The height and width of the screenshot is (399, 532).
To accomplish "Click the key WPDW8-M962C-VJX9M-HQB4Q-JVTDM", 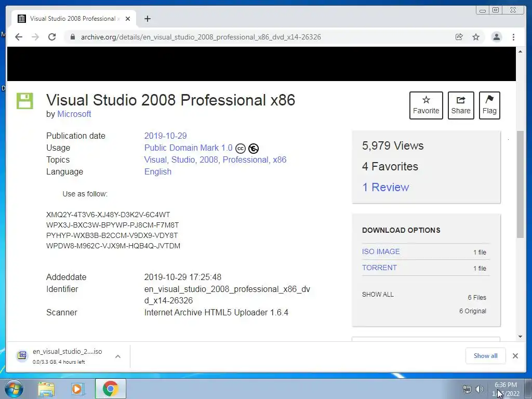I will [x=113, y=246].
